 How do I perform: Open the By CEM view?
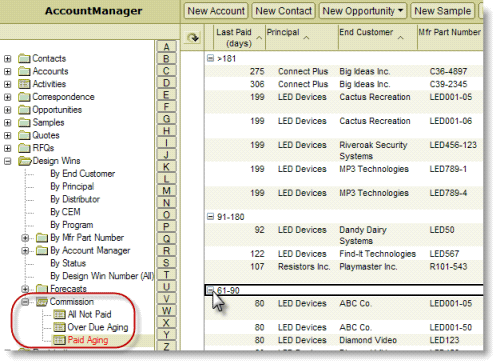tap(65, 212)
